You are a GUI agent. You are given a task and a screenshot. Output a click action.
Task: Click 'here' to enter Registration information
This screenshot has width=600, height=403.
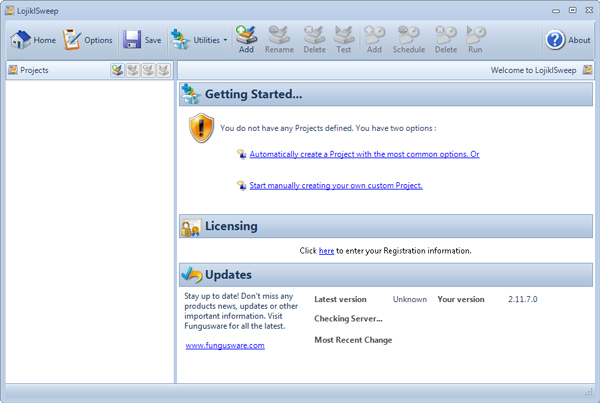[x=326, y=251]
